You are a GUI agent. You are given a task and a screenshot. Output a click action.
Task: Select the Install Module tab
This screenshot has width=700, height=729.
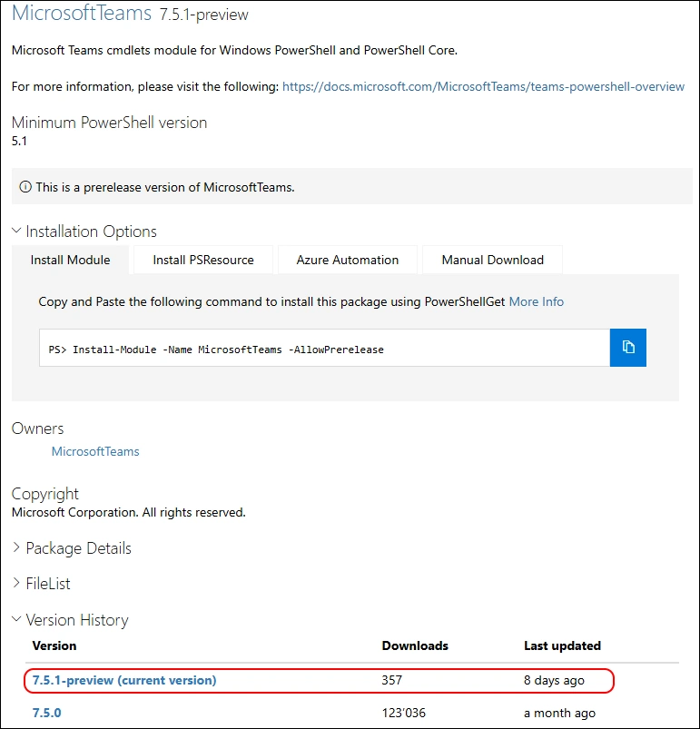[71, 260]
